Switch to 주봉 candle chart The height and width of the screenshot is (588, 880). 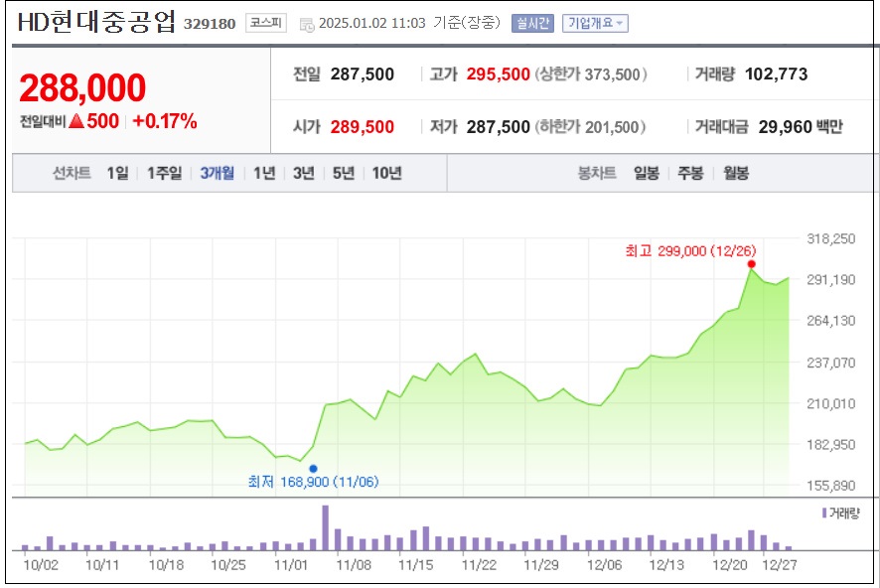pos(690,173)
